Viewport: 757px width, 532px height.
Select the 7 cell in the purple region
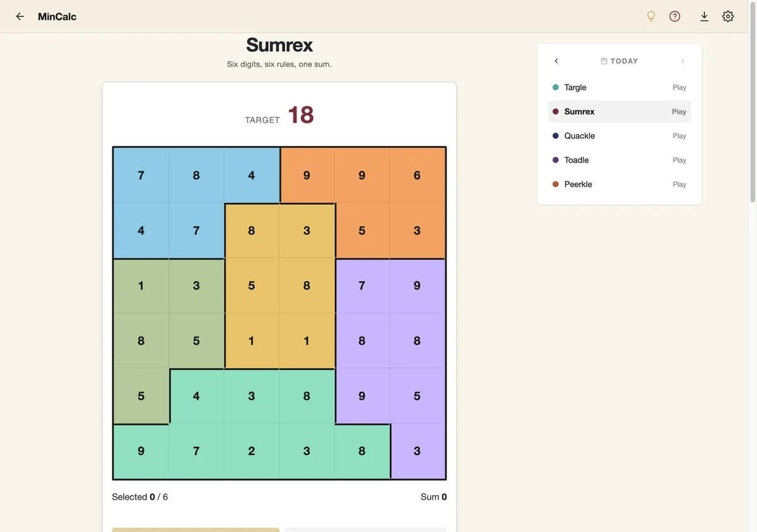[362, 286]
